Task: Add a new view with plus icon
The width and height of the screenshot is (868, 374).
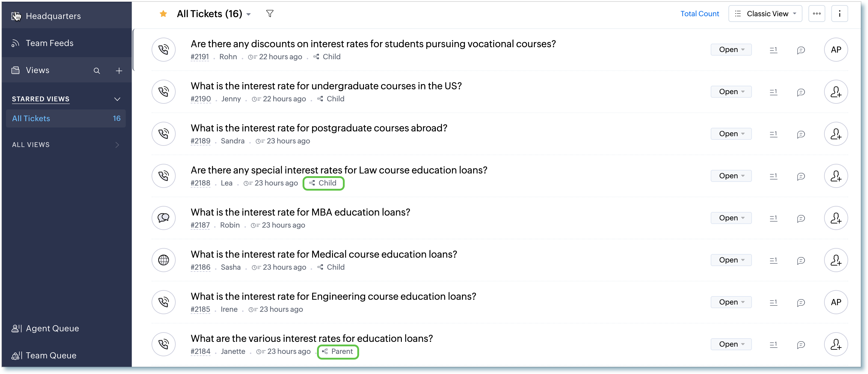Action: [x=119, y=71]
